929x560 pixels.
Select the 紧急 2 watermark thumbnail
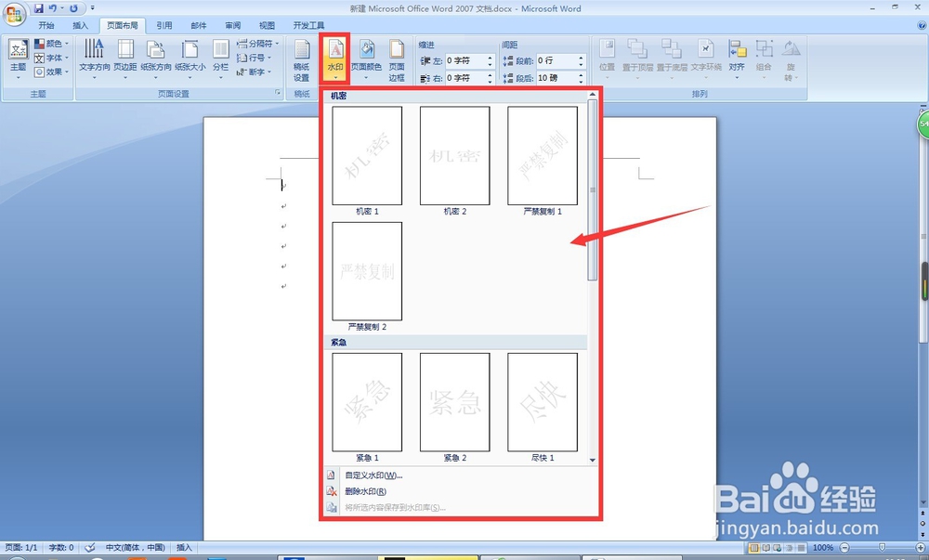(x=454, y=402)
